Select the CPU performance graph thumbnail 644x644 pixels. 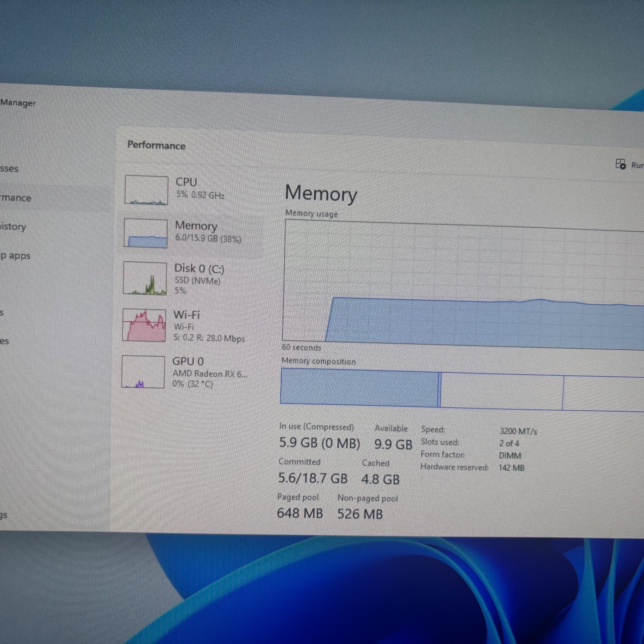point(146,190)
